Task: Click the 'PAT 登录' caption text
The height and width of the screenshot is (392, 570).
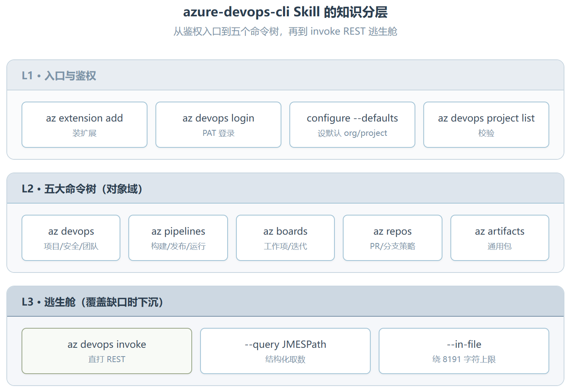Action: click(x=218, y=133)
